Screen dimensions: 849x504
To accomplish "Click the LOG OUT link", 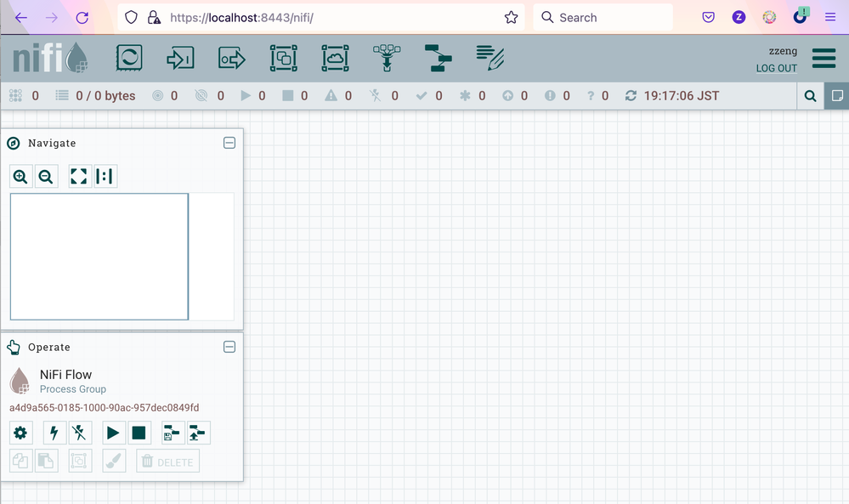I will click(x=776, y=68).
